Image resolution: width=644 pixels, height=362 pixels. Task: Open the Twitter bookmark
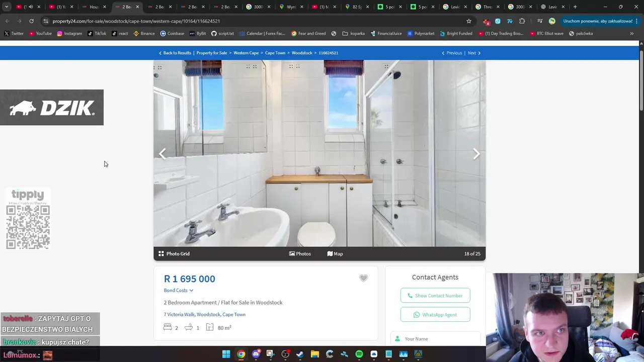pos(14,34)
